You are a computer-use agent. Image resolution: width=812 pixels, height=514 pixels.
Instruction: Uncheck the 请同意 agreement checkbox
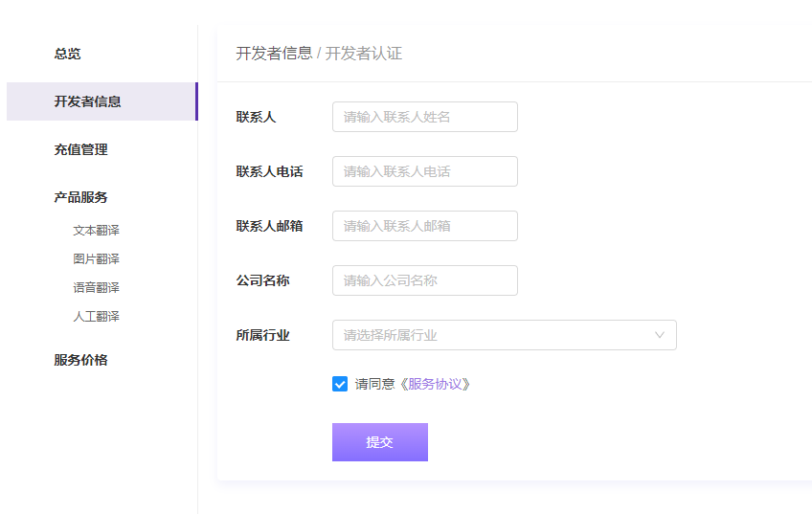(x=340, y=384)
